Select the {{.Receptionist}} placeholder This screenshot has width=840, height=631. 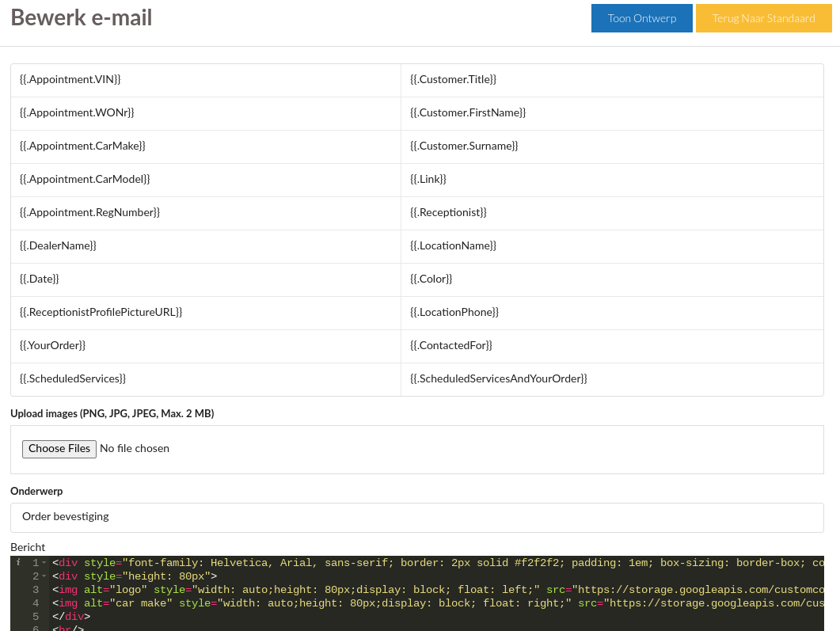pyautogui.click(x=448, y=212)
